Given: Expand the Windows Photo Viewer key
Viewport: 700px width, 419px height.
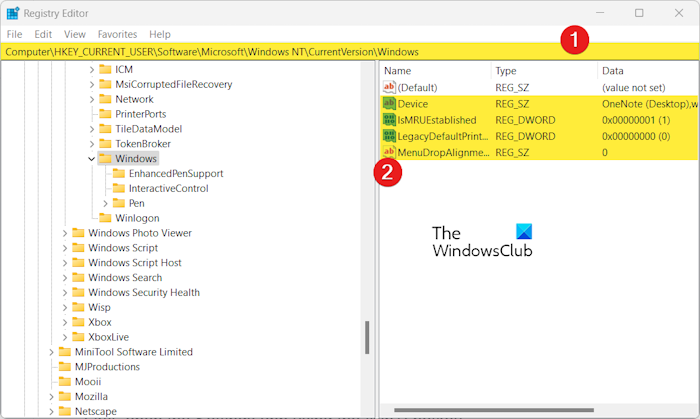Looking at the screenshot, I should (x=65, y=233).
